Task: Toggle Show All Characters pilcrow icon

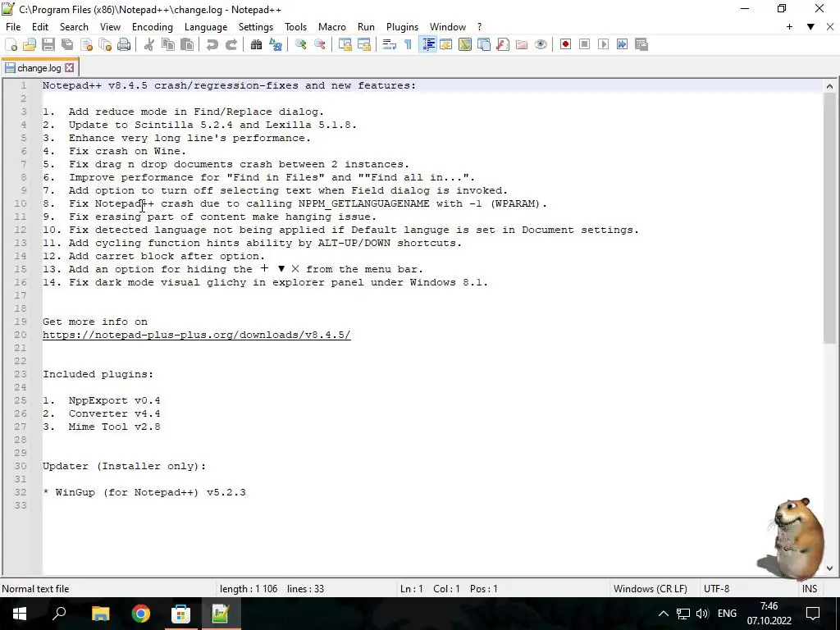Action: tap(409, 44)
